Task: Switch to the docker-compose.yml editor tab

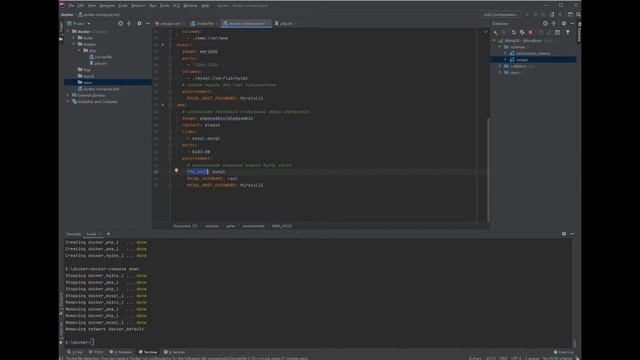Action: click(x=246, y=23)
